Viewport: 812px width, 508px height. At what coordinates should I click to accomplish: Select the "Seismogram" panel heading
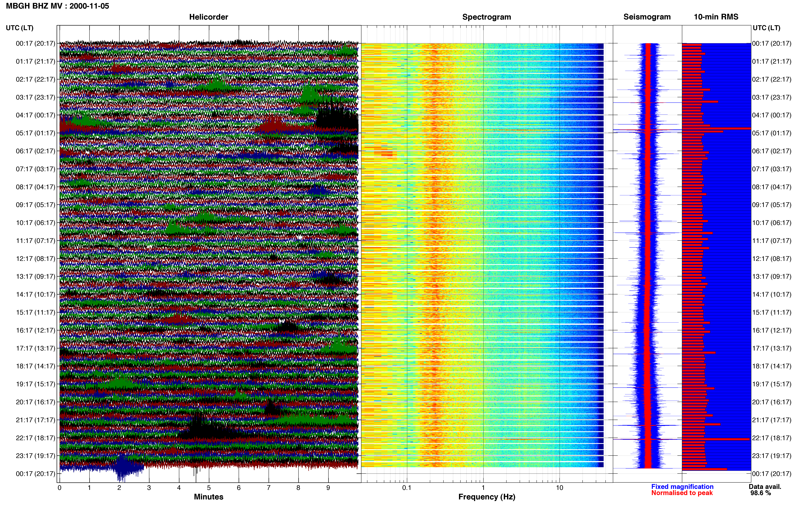[x=647, y=17]
